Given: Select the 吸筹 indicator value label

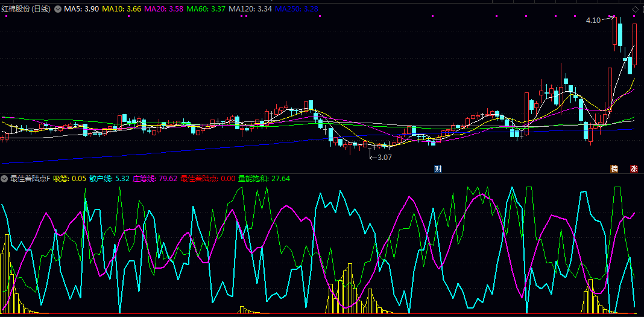Looking at the screenshot, I should tap(69, 179).
